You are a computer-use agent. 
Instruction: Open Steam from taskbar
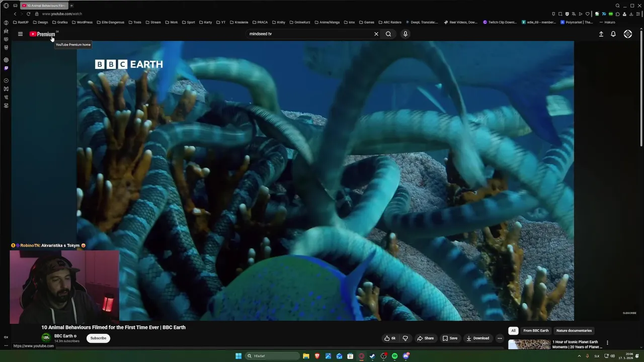pyautogui.click(x=372, y=356)
